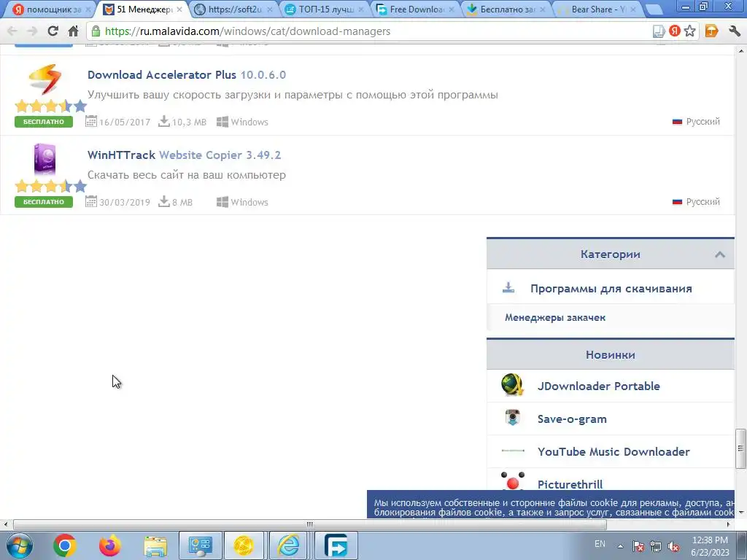Click the Download Accelerator Plus logo icon

click(x=44, y=79)
